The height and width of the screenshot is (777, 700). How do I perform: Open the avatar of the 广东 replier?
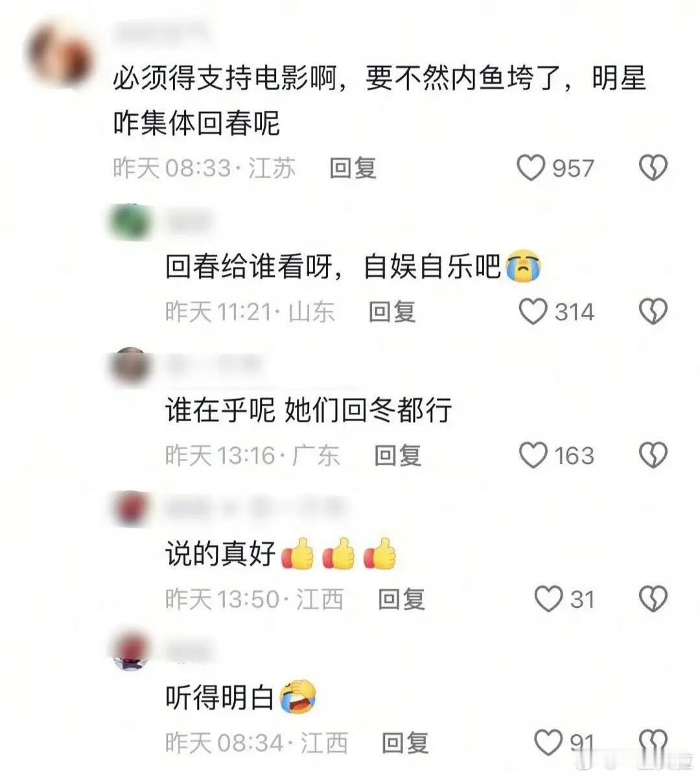130,367
